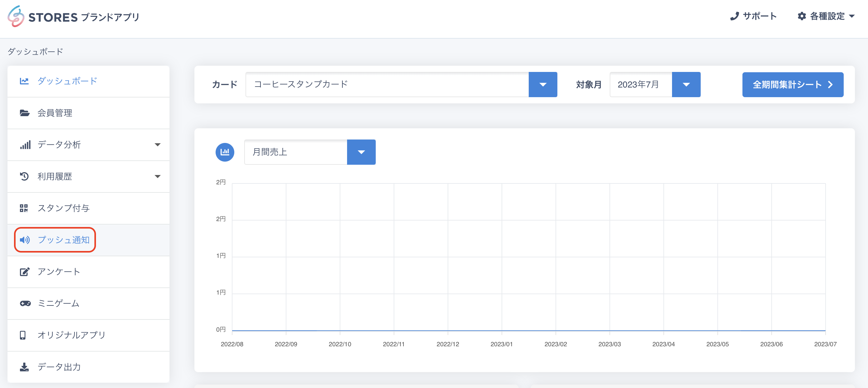The width and height of the screenshot is (868, 388).
Task: Click the download icon for データ出力
Action: click(24, 367)
